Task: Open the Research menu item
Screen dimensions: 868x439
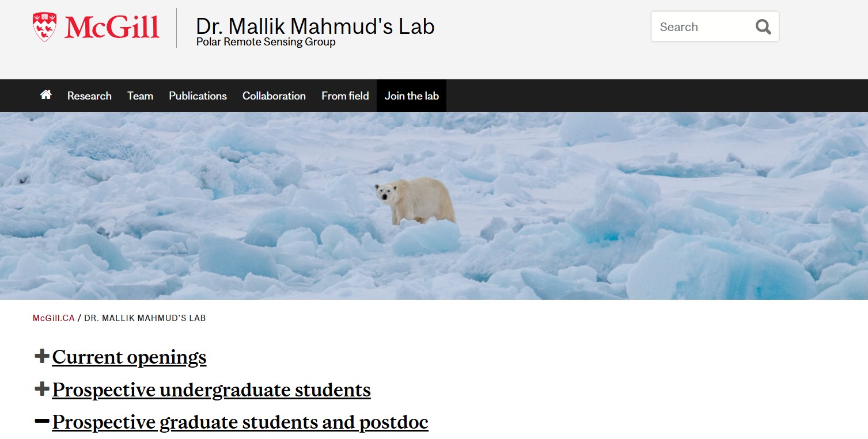Action: pos(89,96)
